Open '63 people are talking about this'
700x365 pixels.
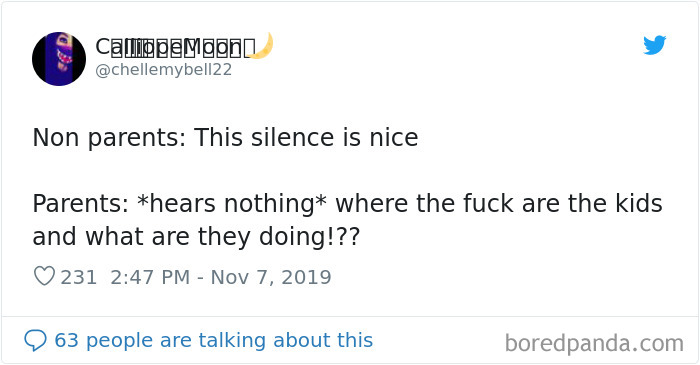tap(213, 340)
